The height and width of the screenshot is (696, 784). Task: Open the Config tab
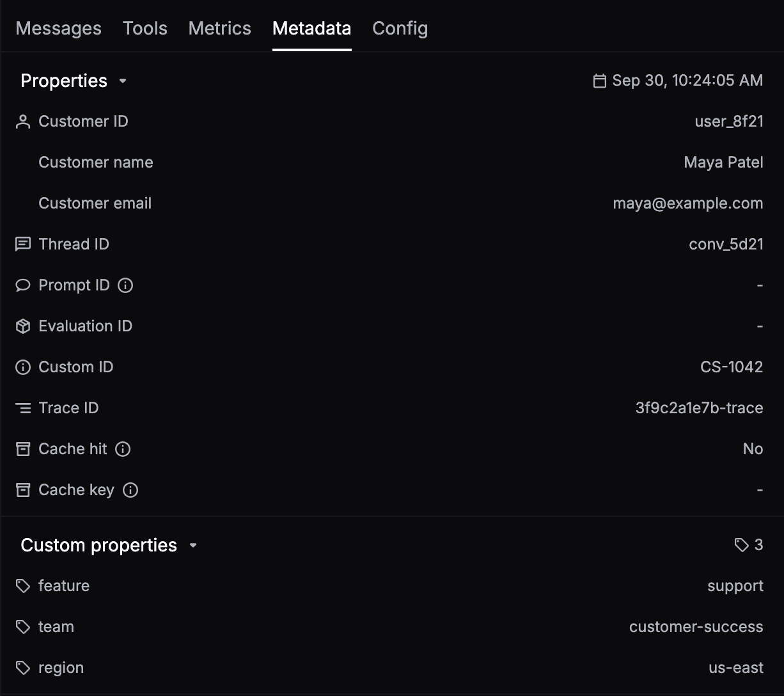[400, 28]
